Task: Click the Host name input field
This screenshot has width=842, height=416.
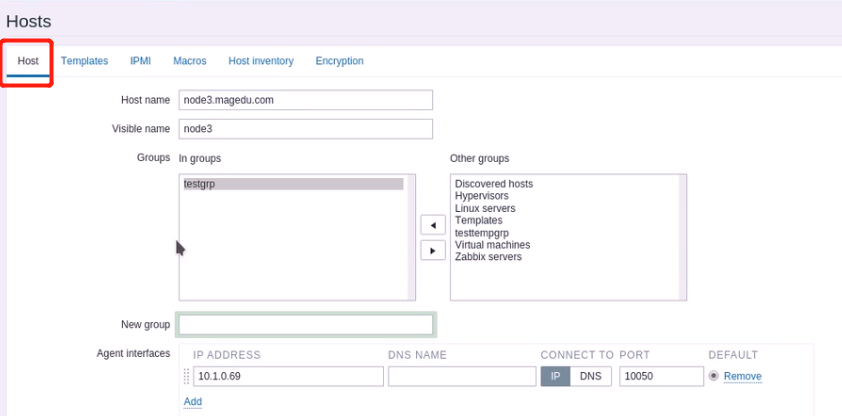Action: click(306, 100)
